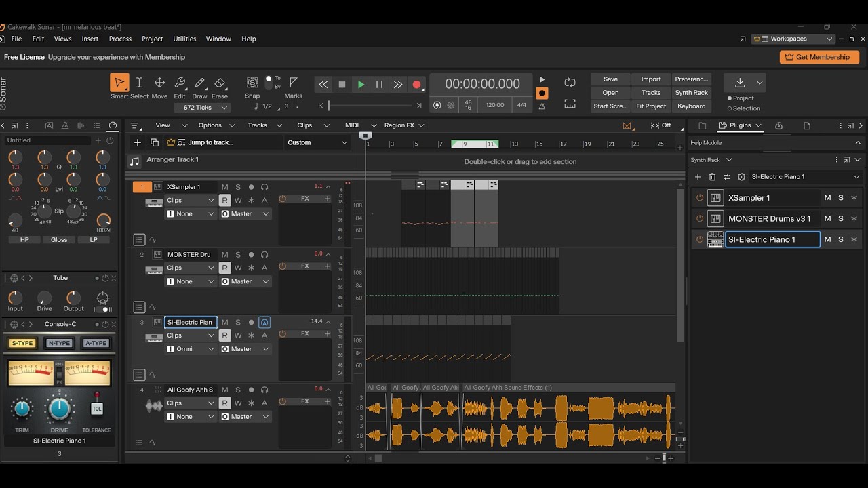The width and height of the screenshot is (868, 488).
Task: Toggle the S-TYPE console emulation
Action: pos(22,343)
